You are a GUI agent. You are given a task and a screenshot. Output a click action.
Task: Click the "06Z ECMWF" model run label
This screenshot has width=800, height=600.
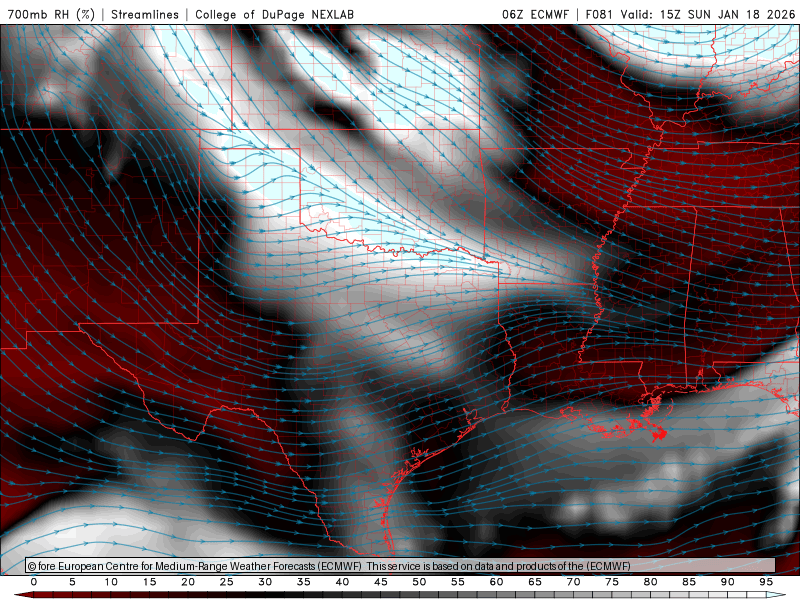point(535,14)
